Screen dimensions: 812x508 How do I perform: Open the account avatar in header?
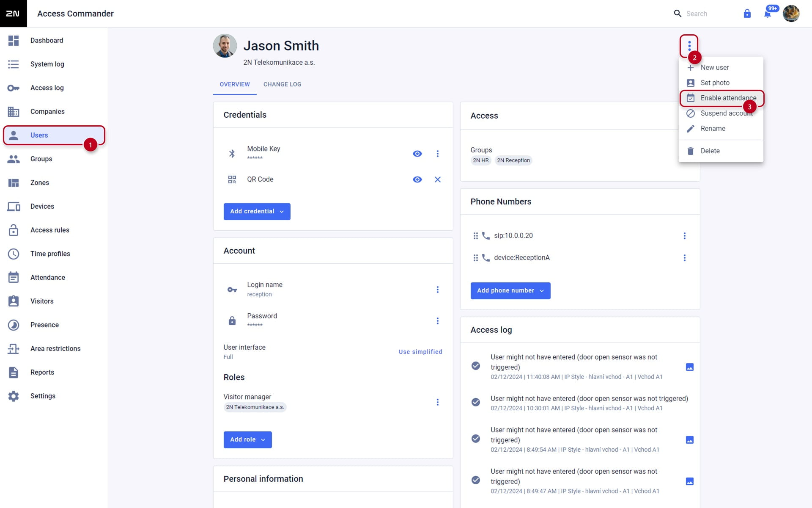791,14
